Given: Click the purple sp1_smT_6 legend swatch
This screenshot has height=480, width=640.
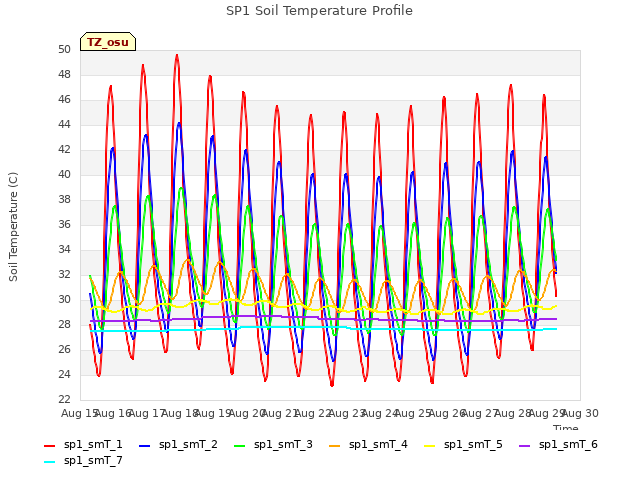Looking at the screenshot, I should click(524, 446).
